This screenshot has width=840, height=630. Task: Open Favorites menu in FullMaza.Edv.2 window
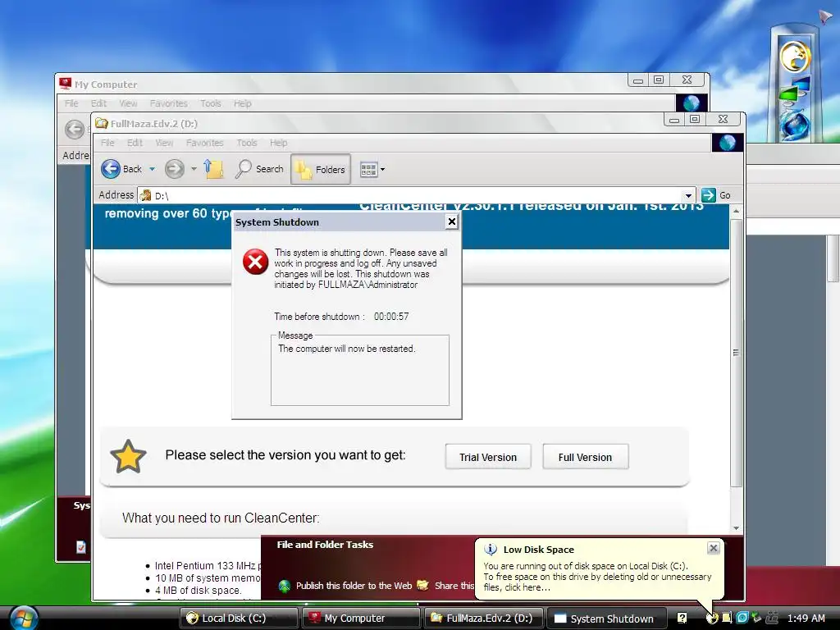(x=204, y=143)
